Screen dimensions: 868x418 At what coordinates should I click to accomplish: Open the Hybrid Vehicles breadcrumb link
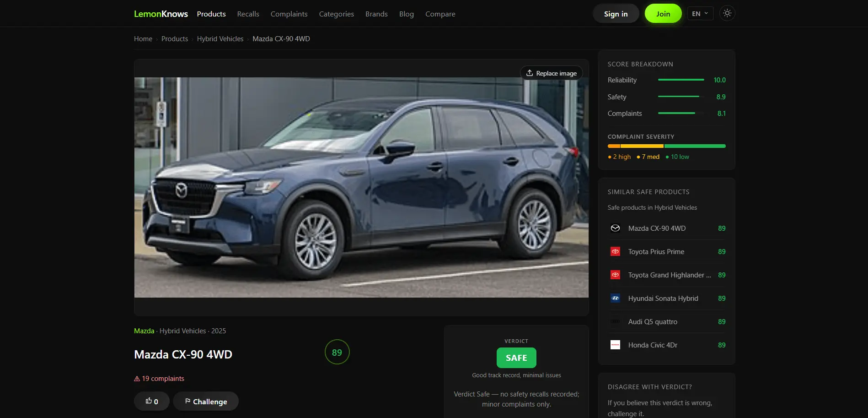[x=220, y=39]
